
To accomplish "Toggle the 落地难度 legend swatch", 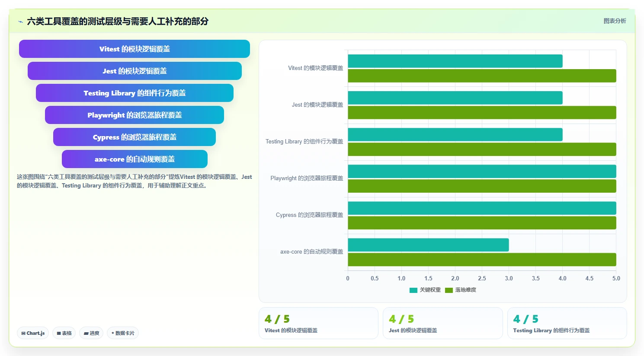I will click(449, 290).
